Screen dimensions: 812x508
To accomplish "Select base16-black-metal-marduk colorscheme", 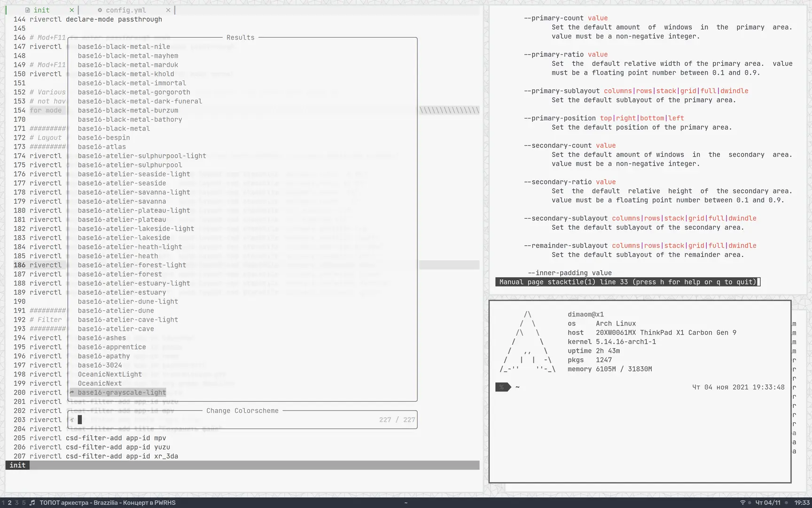I will pyautogui.click(x=128, y=65).
